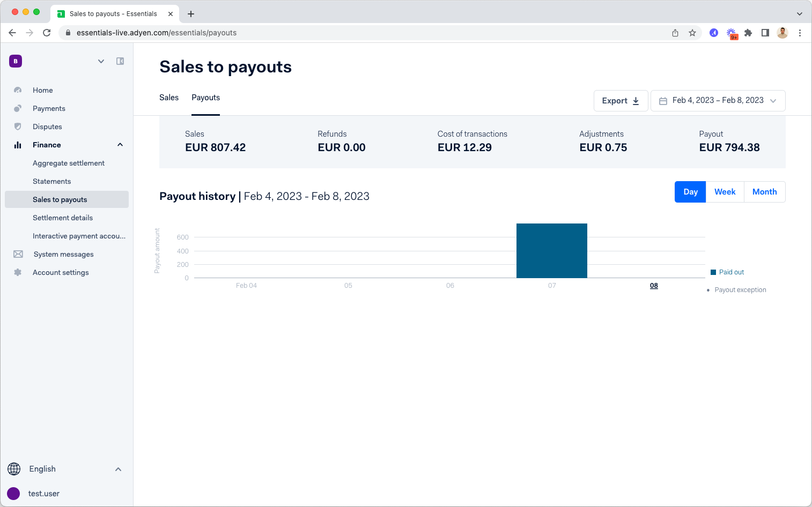The height and width of the screenshot is (507, 812).
Task: Switch payout history to Week view
Action: 725,192
